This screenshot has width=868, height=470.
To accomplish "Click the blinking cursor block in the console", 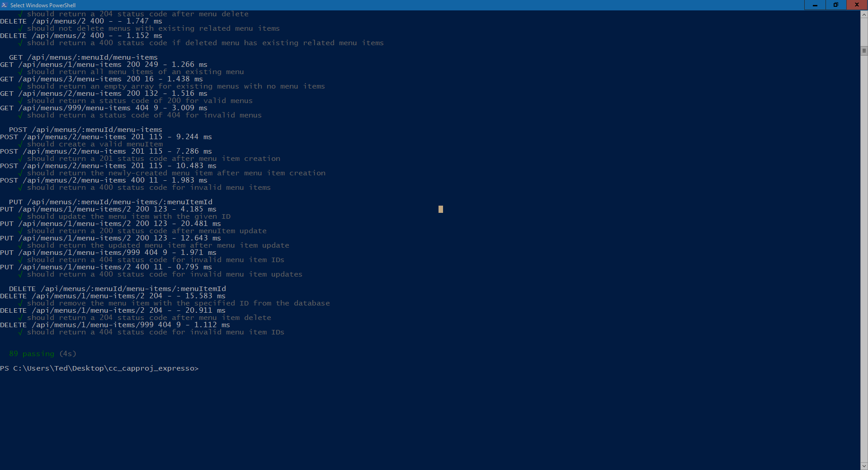I will [x=440, y=209].
